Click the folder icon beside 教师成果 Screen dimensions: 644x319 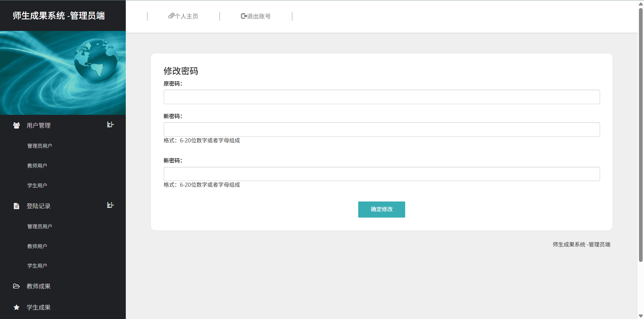[x=16, y=286]
